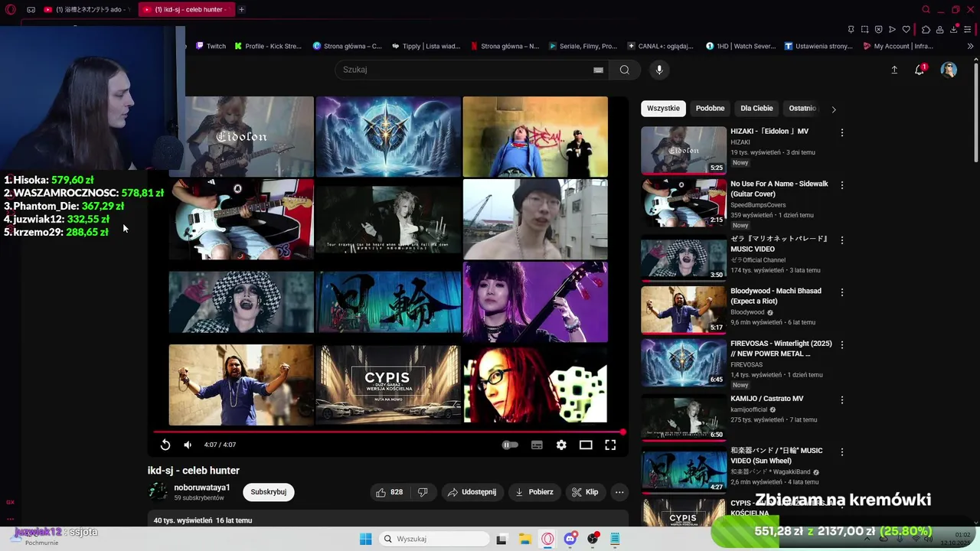Image resolution: width=980 pixels, height=551 pixels.
Task: Click Opera icon on the taskbar
Action: click(x=547, y=539)
